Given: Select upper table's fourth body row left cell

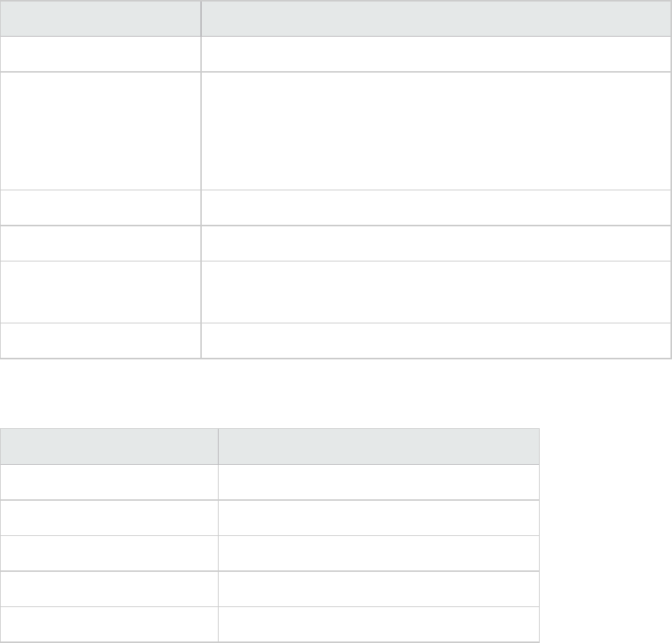Looking at the screenshot, I should click(x=101, y=243).
